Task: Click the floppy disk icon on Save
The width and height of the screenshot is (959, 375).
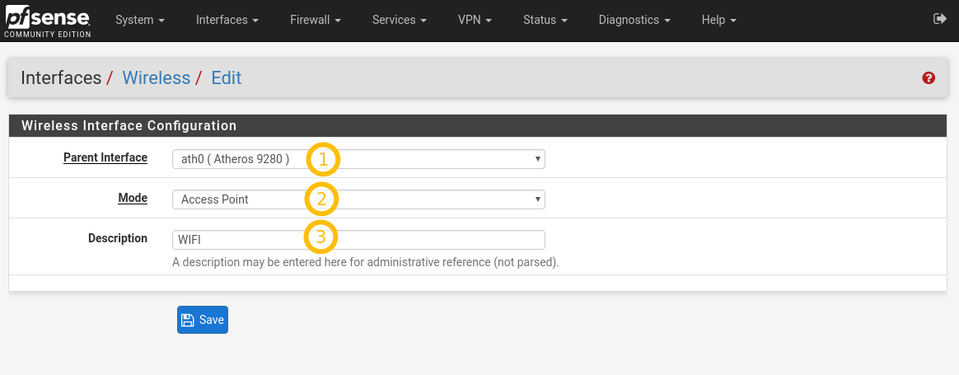Action: (x=188, y=320)
